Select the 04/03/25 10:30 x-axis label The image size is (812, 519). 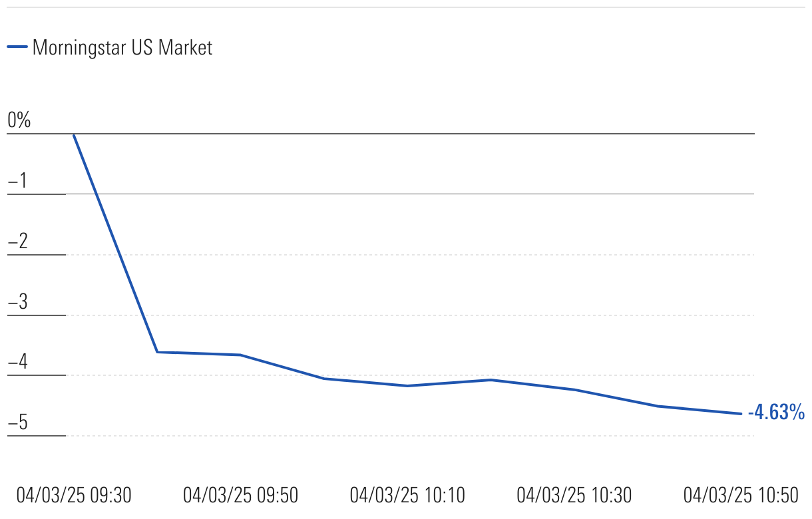coord(574,495)
